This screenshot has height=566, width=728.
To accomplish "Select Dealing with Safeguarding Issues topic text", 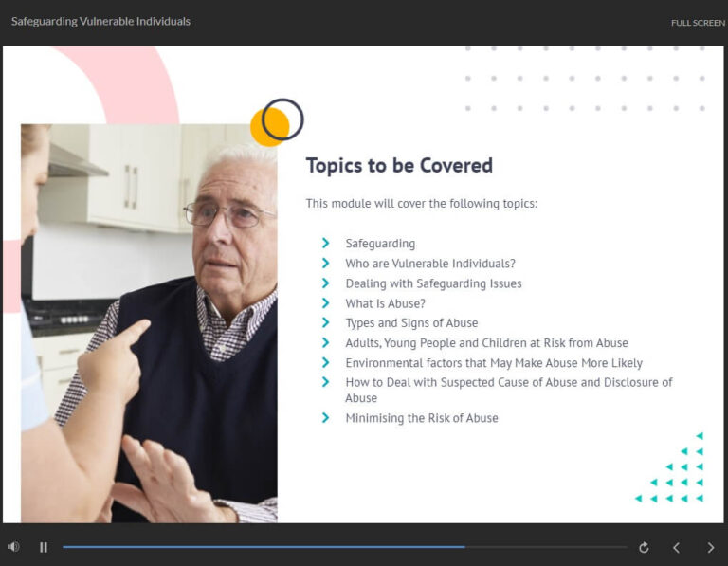I will 433,283.
